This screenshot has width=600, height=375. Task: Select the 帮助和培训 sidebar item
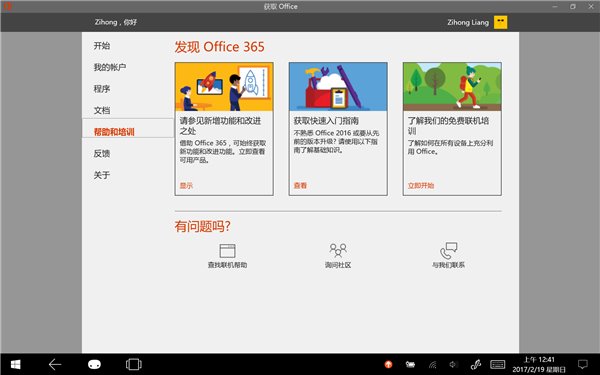pyautogui.click(x=128, y=128)
